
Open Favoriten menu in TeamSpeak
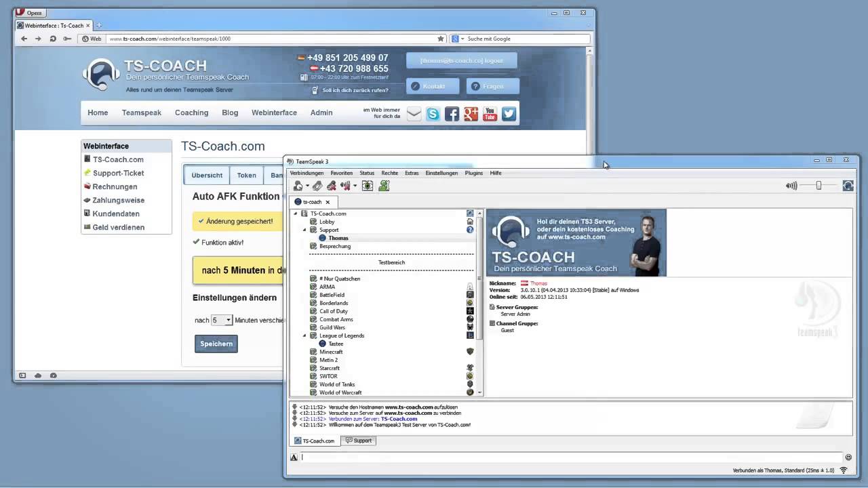point(341,173)
